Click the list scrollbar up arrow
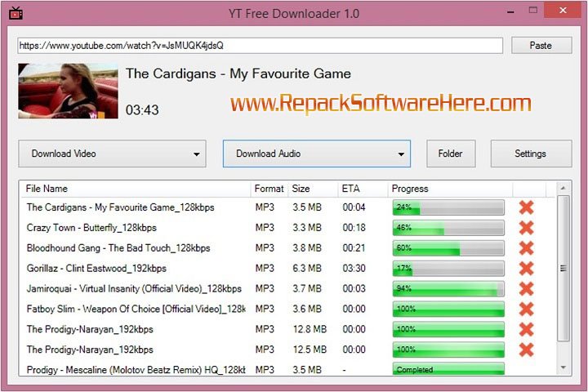The height and width of the screenshot is (392, 588). [563, 188]
